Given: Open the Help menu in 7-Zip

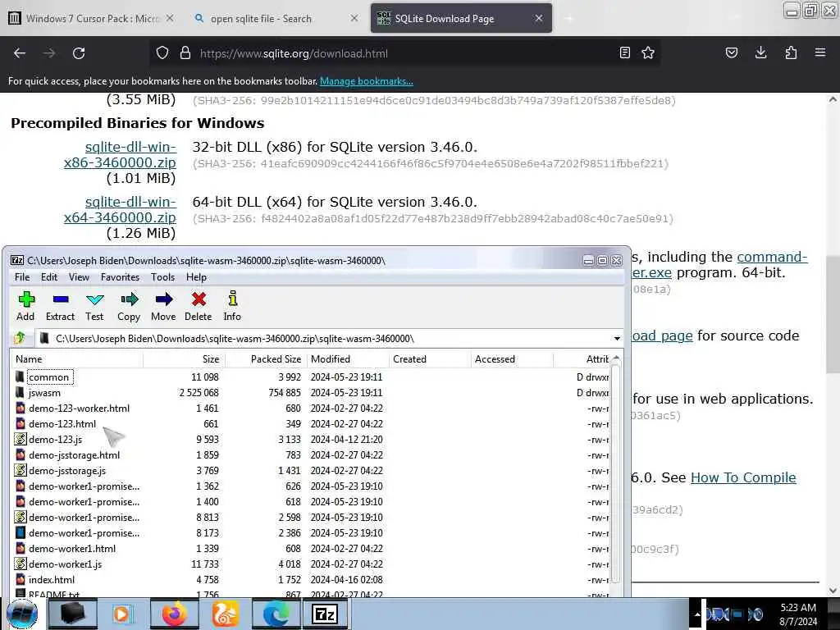Looking at the screenshot, I should (x=196, y=277).
